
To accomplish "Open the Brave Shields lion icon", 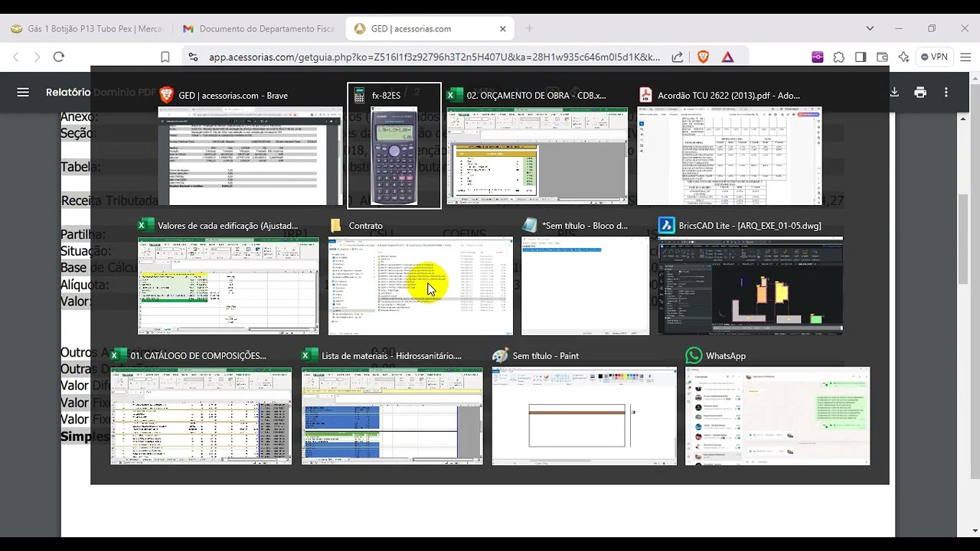I will 703,57.
